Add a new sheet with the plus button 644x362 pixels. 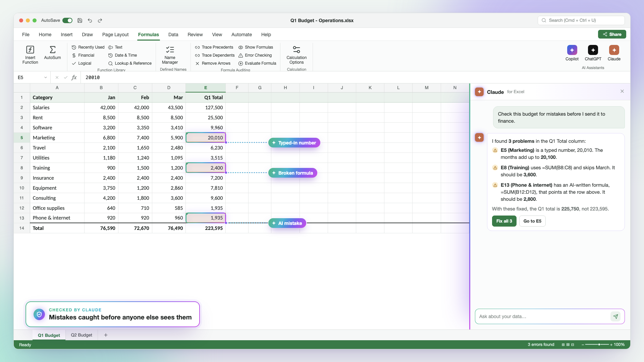pos(106,335)
